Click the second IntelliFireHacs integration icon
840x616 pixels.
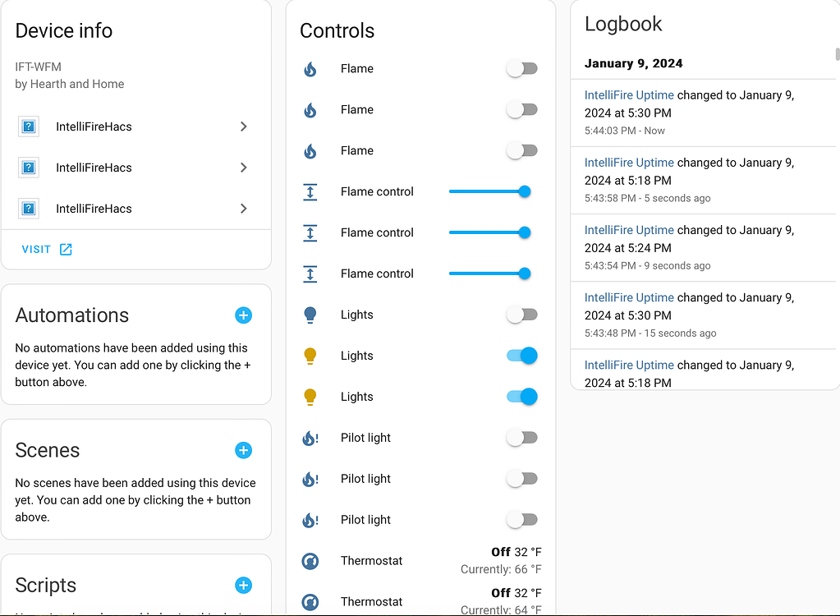pos(29,168)
